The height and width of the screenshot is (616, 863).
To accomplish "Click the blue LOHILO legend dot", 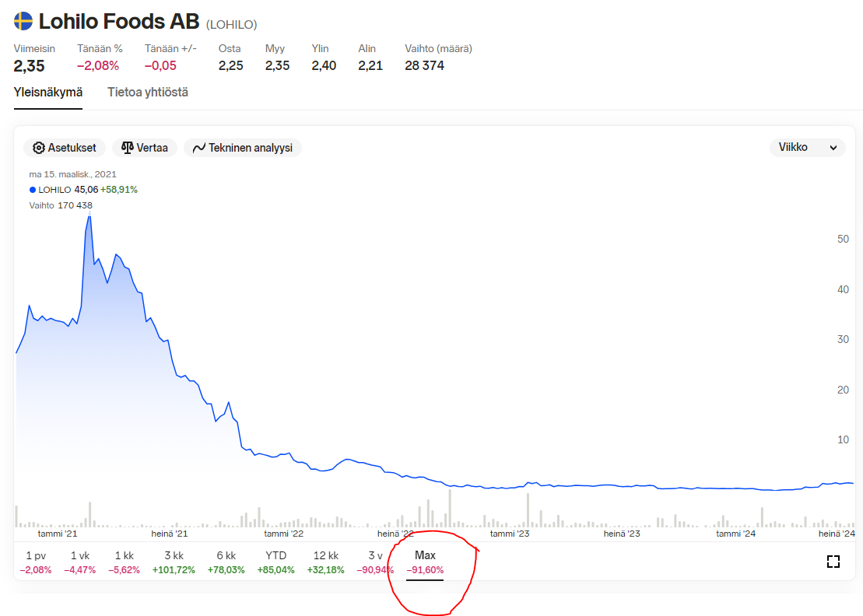I will click(33, 190).
